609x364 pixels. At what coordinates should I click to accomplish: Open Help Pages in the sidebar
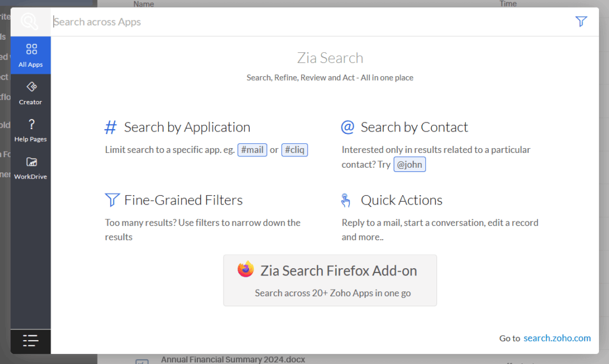(x=31, y=130)
